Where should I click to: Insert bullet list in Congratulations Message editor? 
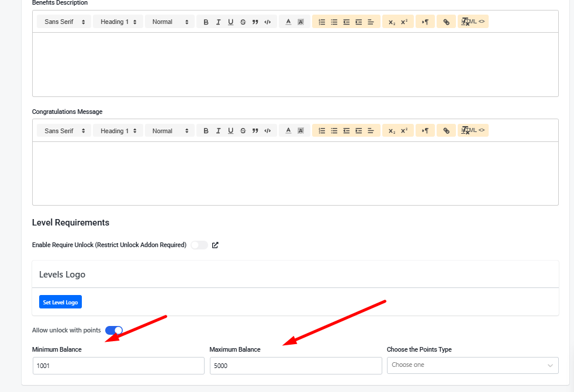334,131
